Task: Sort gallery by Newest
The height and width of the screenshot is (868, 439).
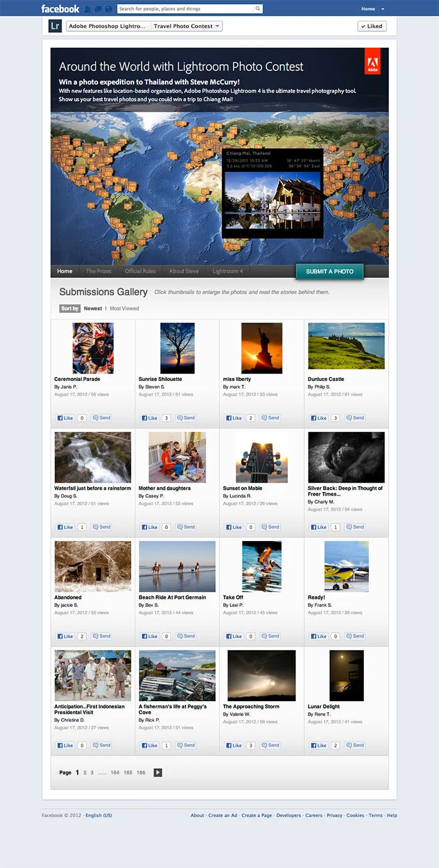Action: (x=93, y=308)
